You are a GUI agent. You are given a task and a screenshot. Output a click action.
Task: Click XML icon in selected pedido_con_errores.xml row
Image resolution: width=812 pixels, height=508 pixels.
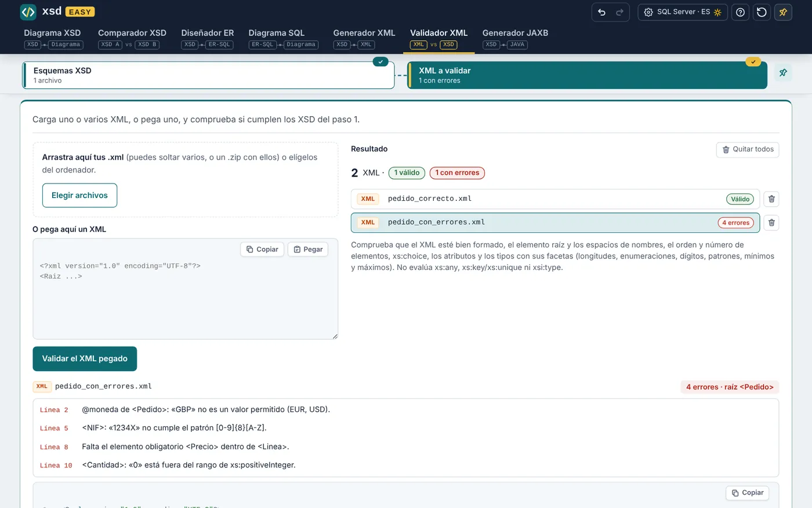click(x=368, y=222)
